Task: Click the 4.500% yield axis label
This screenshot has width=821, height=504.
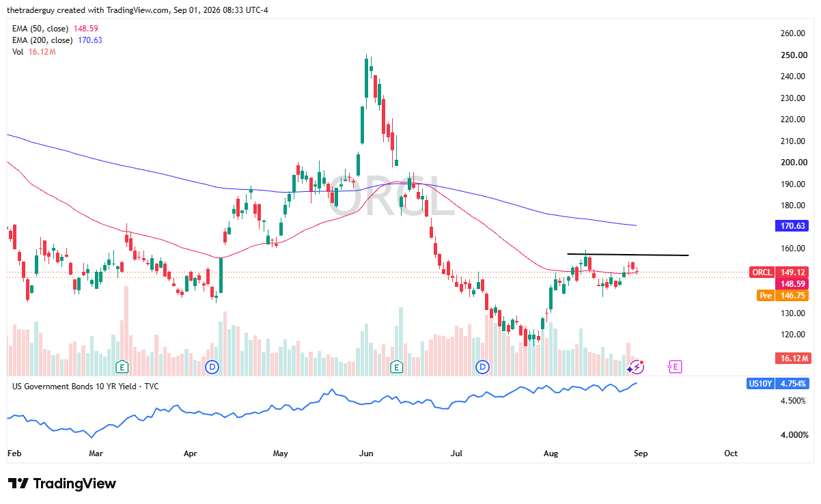Action: [x=794, y=401]
